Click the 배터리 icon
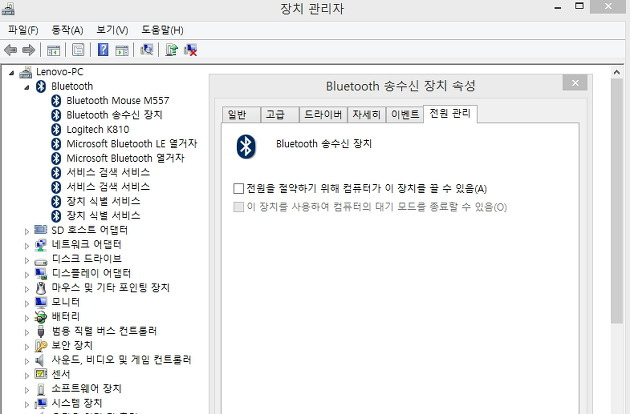Image resolution: width=630 pixels, height=414 pixels. click(41, 317)
